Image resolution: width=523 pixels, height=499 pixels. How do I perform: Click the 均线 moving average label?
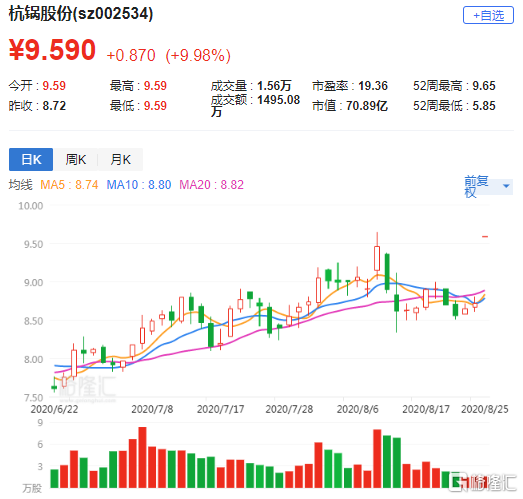pos(21,184)
